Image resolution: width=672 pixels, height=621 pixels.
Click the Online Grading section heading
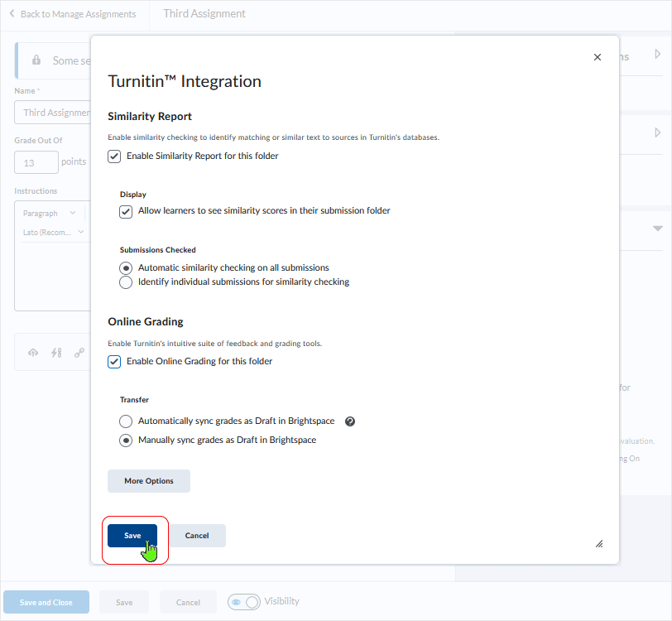(x=146, y=321)
